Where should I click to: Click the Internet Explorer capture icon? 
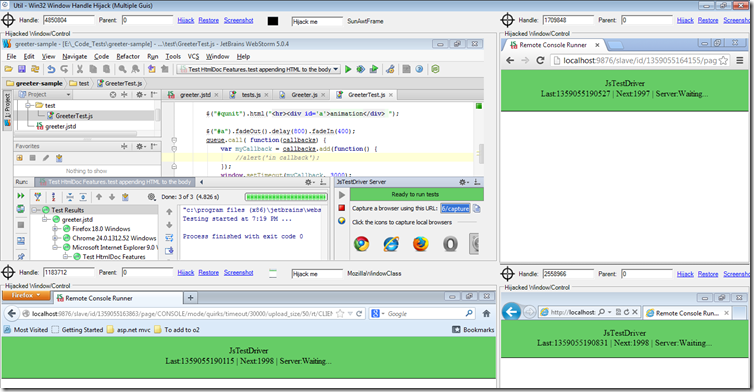coord(391,244)
